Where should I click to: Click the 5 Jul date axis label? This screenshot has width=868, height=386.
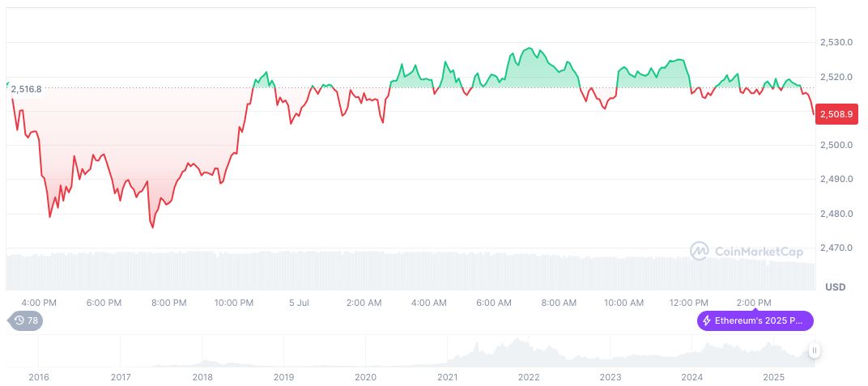[299, 303]
